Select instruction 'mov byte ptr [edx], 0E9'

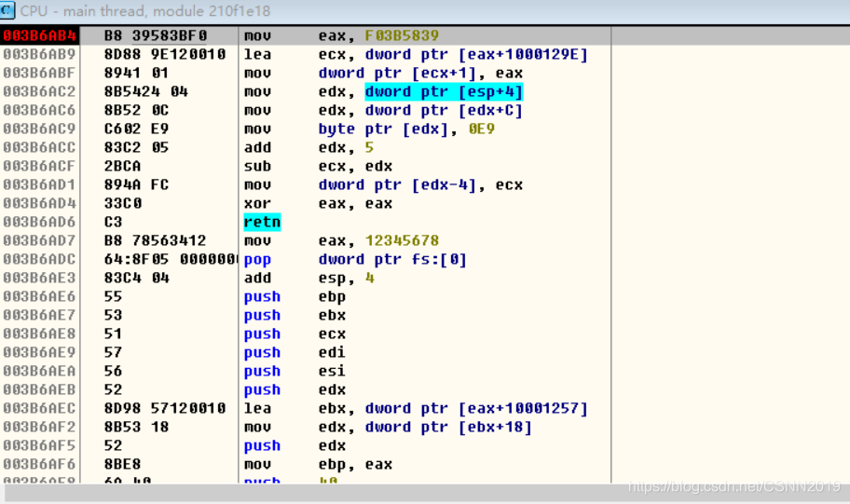coord(370,129)
